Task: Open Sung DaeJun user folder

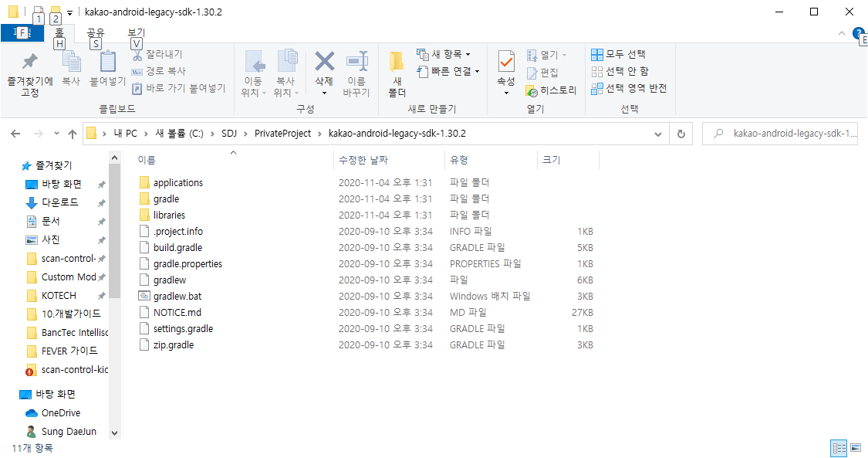Action: 69,432
